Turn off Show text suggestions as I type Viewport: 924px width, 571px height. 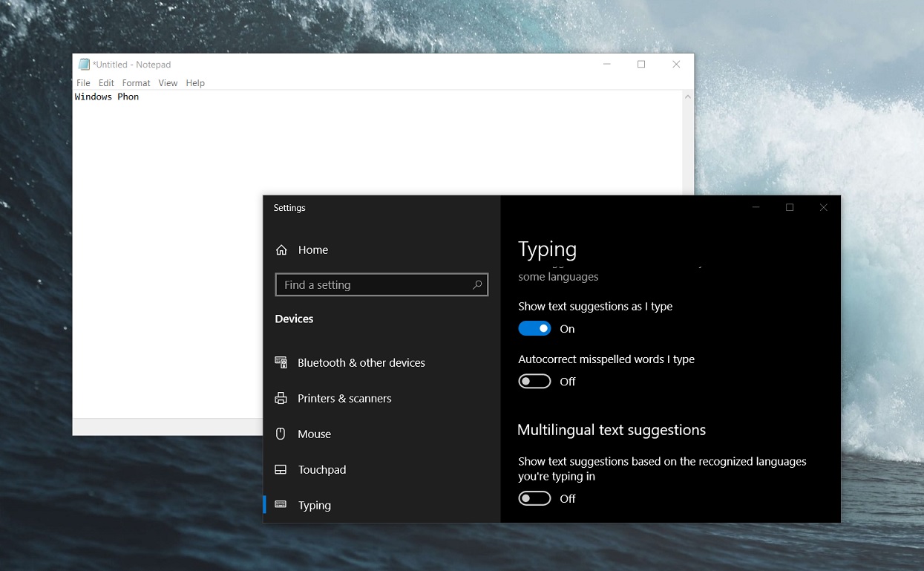(534, 328)
